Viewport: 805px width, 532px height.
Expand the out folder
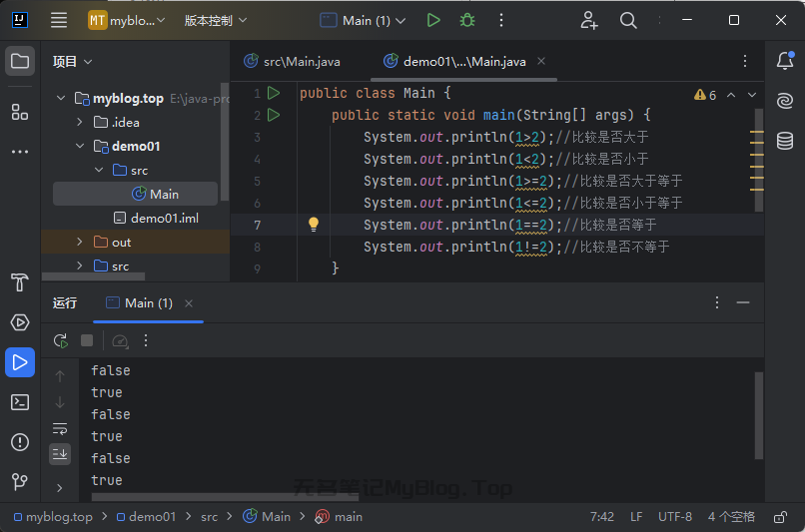click(x=80, y=242)
